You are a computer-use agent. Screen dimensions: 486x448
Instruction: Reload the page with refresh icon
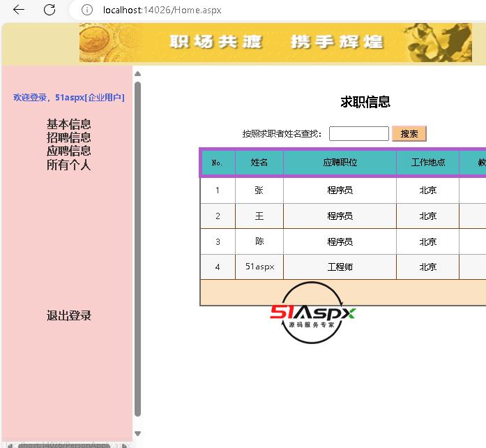tap(50, 10)
